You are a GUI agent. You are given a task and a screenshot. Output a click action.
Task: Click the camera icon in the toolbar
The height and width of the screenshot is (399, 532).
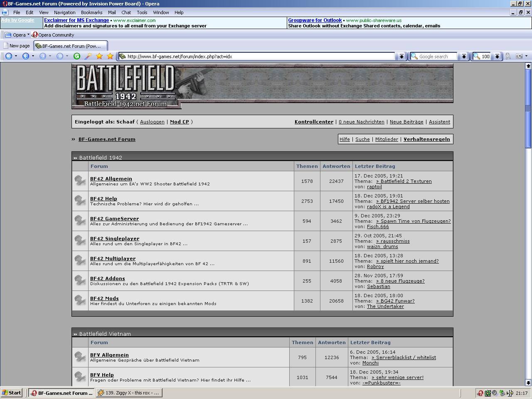coord(519,56)
